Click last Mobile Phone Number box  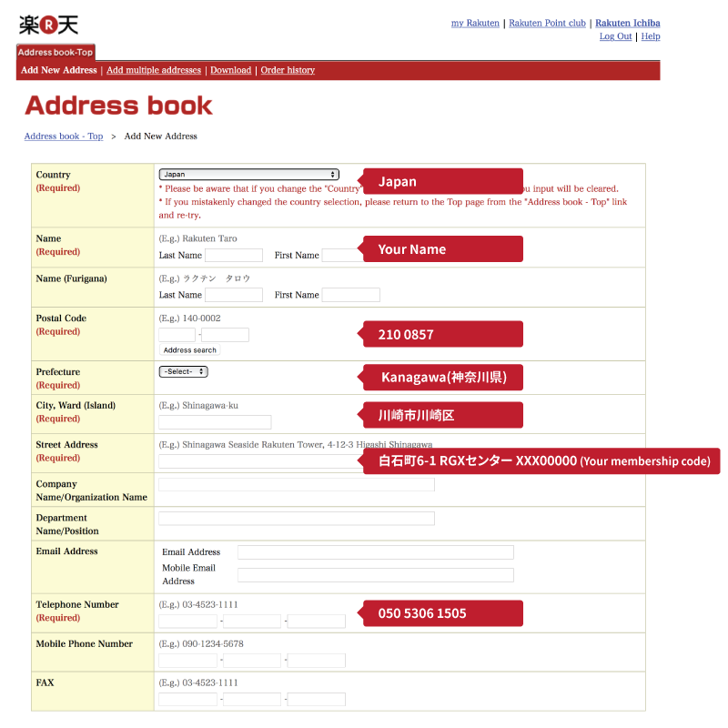[x=316, y=661]
